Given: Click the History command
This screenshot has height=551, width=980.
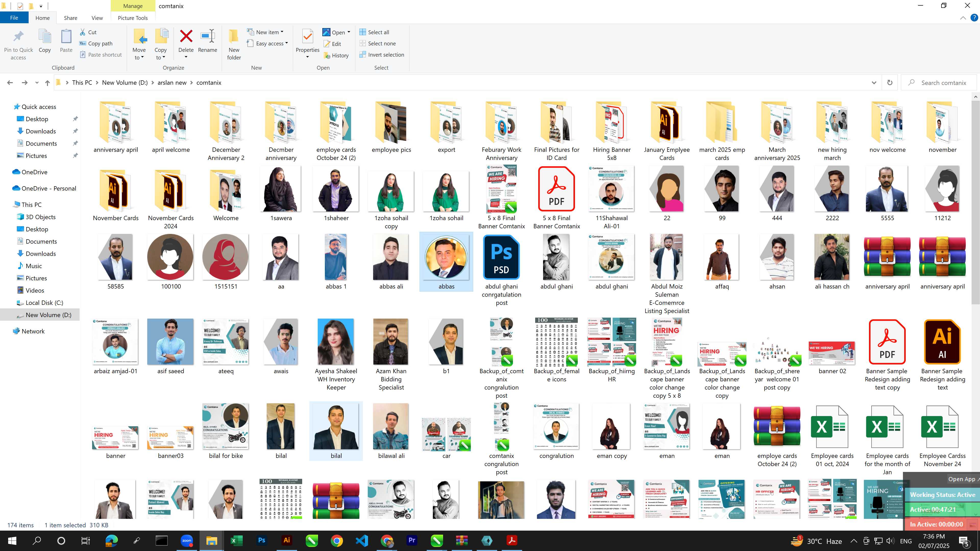Looking at the screenshot, I should 336,56.
